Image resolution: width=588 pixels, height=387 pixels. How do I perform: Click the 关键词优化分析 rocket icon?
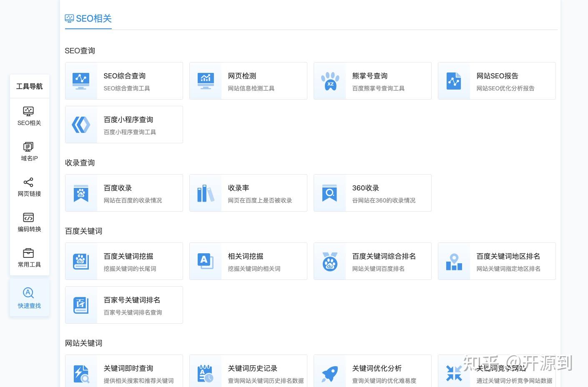pyautogui.click(x=330, y=373)
